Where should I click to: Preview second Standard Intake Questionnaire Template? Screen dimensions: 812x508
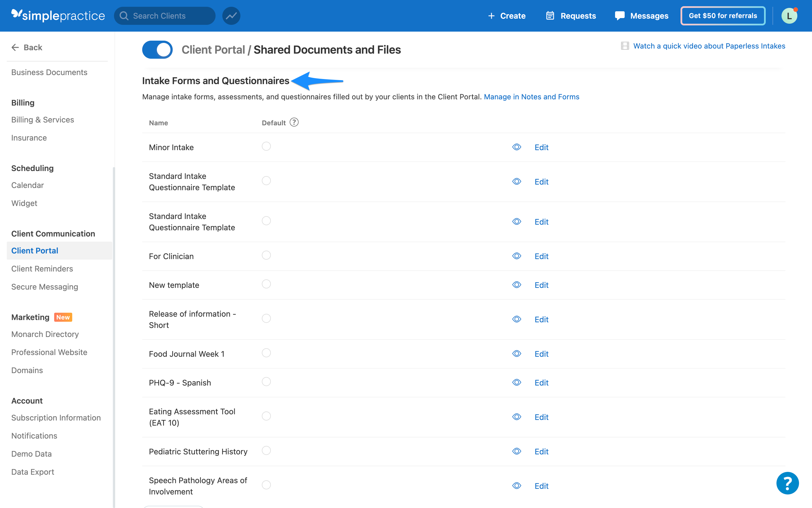point(517,222)
